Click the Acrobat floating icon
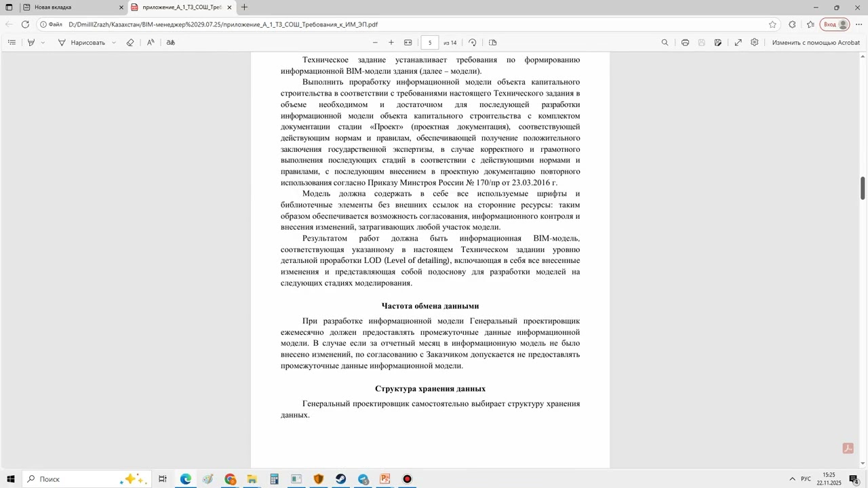 point(848,448)
